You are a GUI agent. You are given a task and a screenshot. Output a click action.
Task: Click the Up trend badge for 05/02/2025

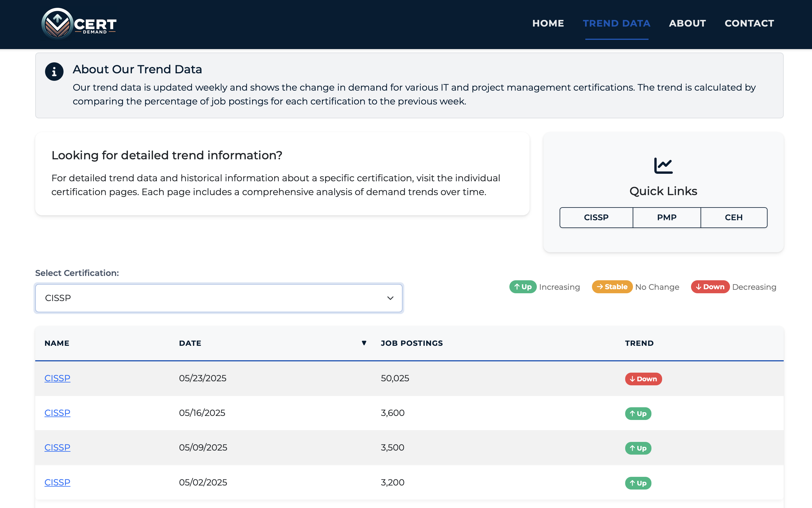[x=638, y=483]
